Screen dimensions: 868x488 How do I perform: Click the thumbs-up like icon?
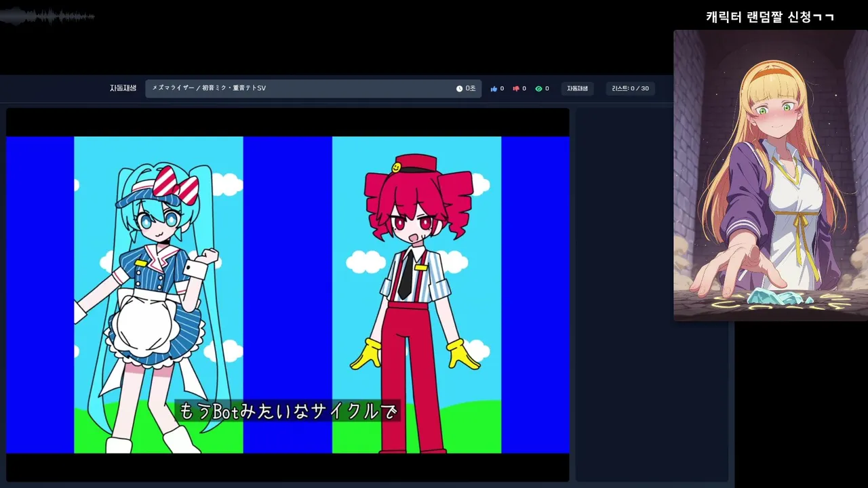click(x=494, y=89)
